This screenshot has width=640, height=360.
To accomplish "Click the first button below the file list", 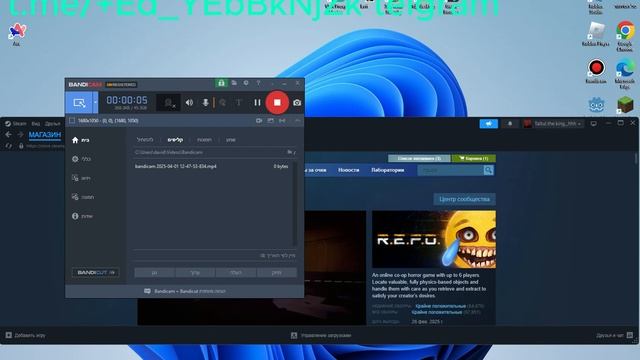I will click(154, 273).
